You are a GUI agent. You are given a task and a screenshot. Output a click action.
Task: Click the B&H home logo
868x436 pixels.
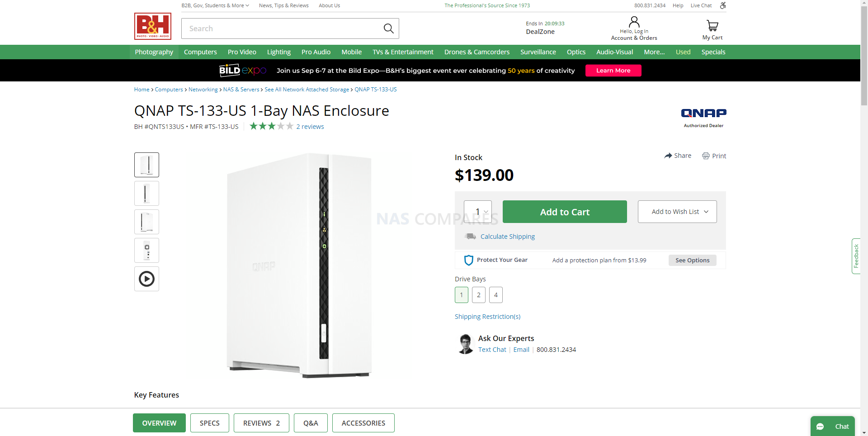(153, 26)
